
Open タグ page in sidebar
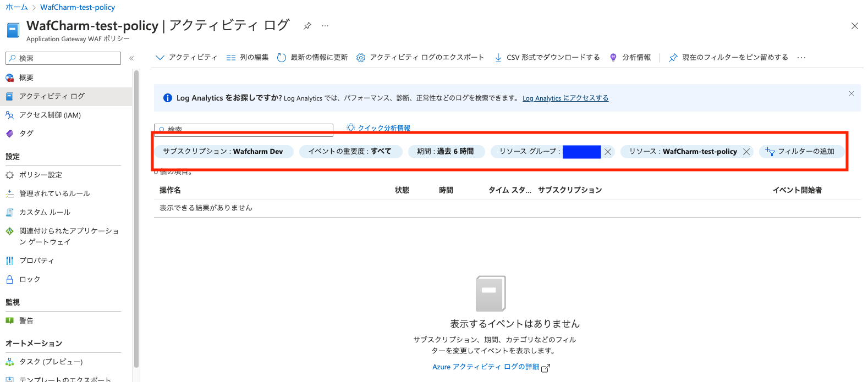pos(66,134)
